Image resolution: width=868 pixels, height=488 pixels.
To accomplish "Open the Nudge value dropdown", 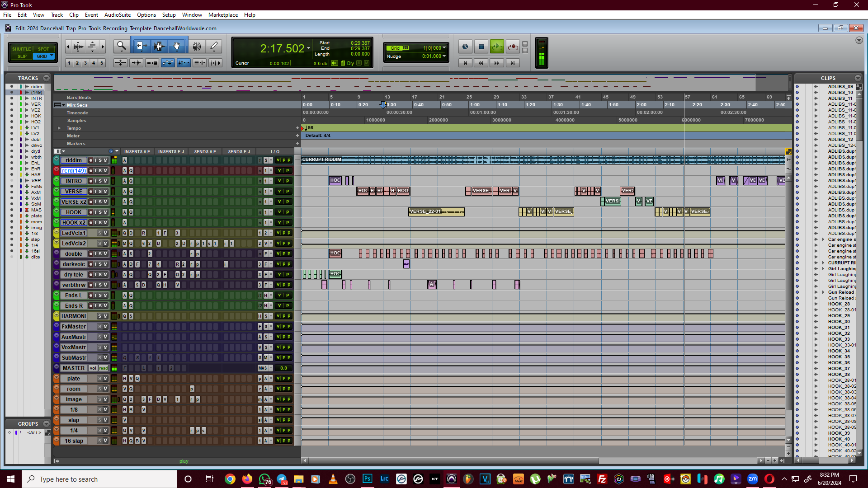I will [444, 56].
